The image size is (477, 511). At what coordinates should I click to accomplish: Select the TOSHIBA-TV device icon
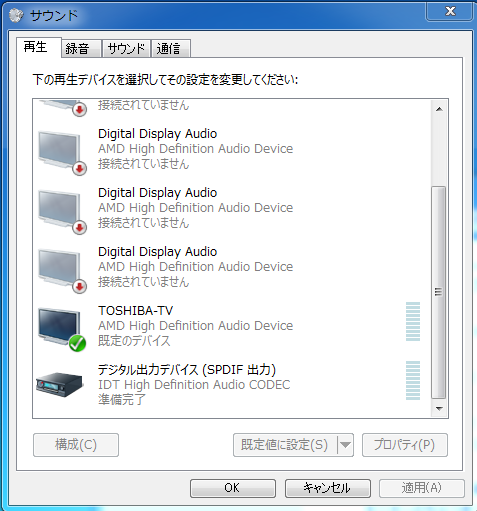62,329
